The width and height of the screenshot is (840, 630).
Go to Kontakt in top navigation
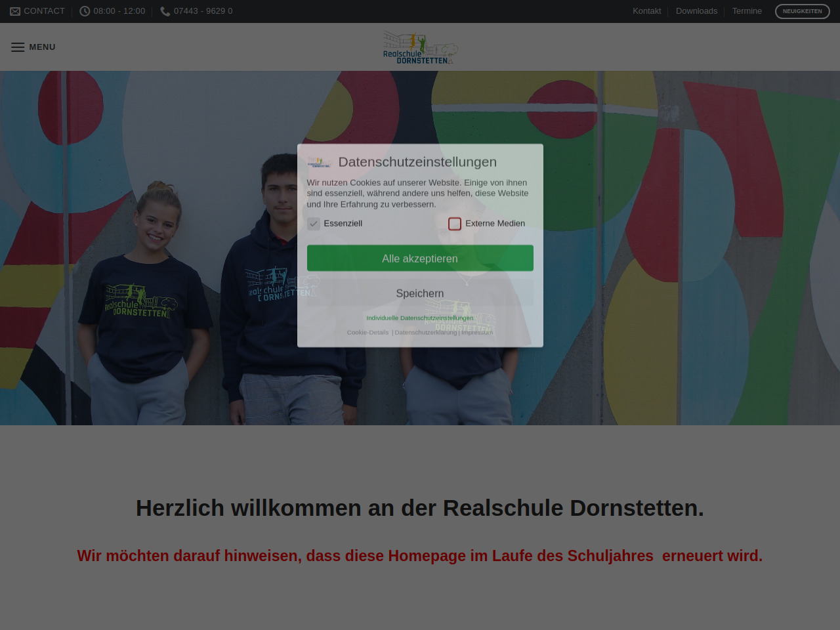coord(646,11)
